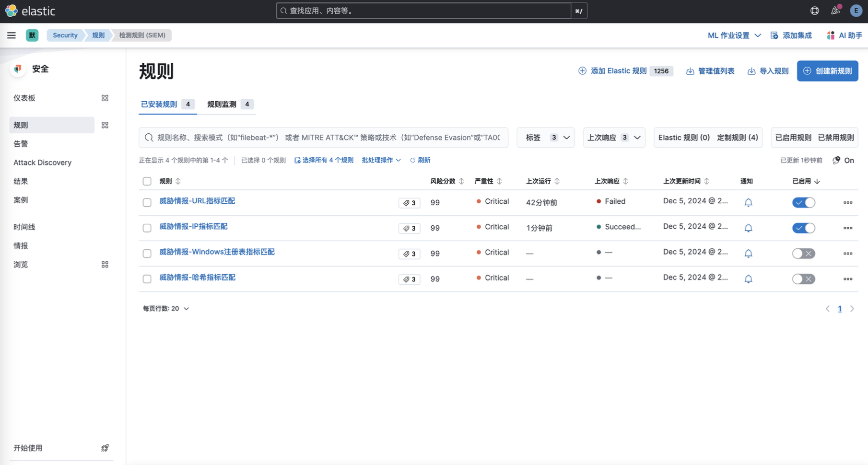Open explore (浏览) sub-menu grid icon
The height and width of the screenshot is (465, 868).
click(x=105, y=265)
